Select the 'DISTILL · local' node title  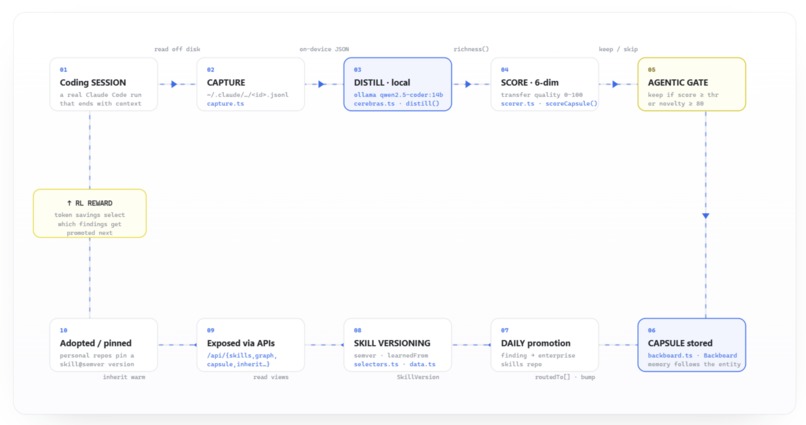[x=381, y=83]
